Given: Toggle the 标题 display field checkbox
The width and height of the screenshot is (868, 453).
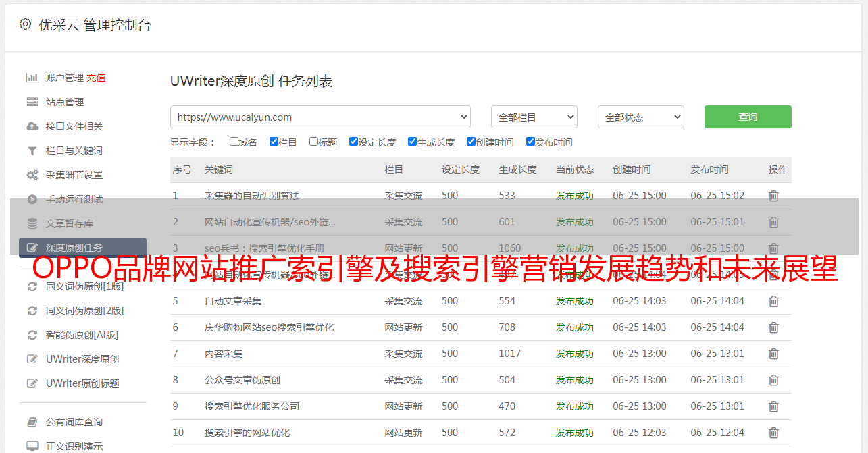Looking at the screenshot, I should 313,142.
